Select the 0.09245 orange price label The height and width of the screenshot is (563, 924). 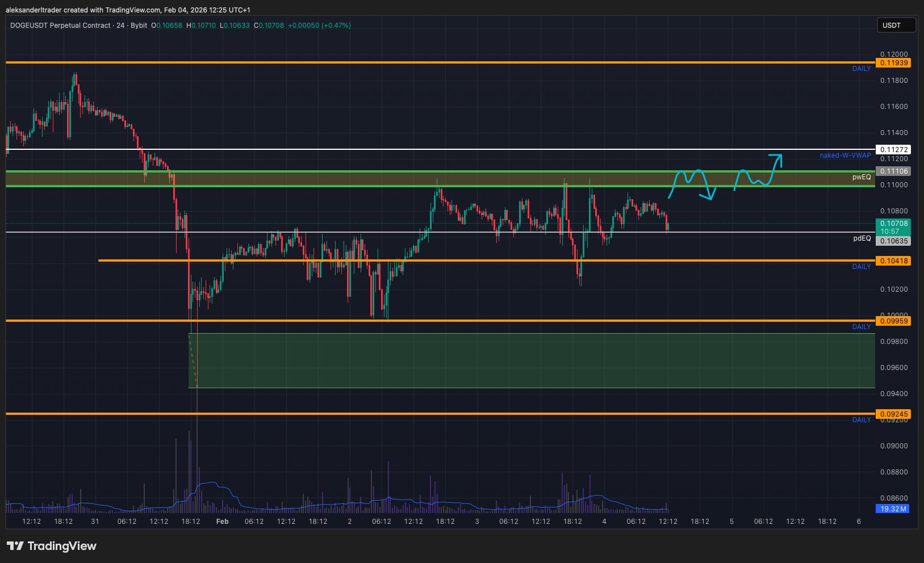click(893, 414)
